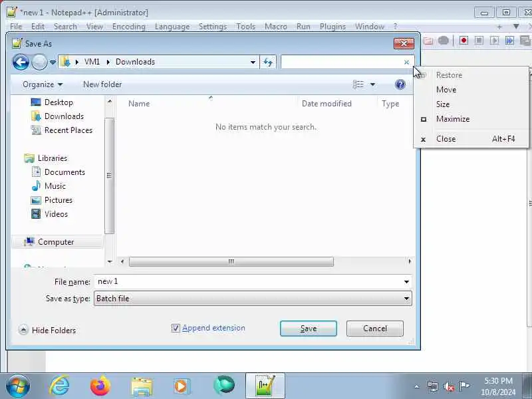
Task: Click the Stop recording toolbar icon
Action: 479,41
